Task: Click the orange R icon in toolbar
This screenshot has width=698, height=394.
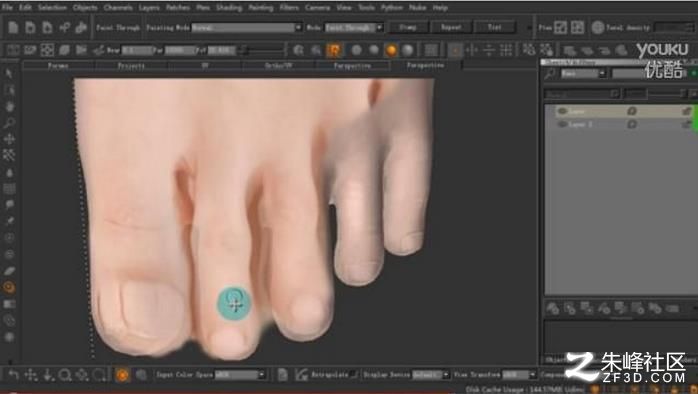Action: click(333, 50)
